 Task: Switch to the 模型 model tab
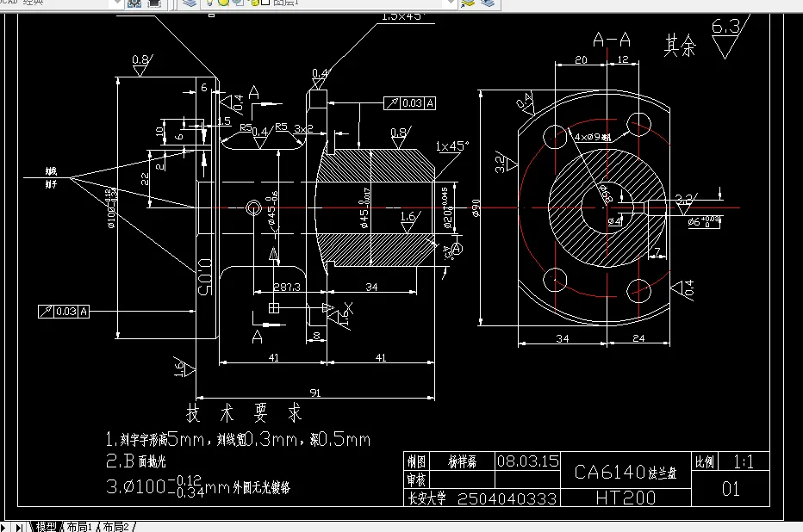(x=46, y=526)
